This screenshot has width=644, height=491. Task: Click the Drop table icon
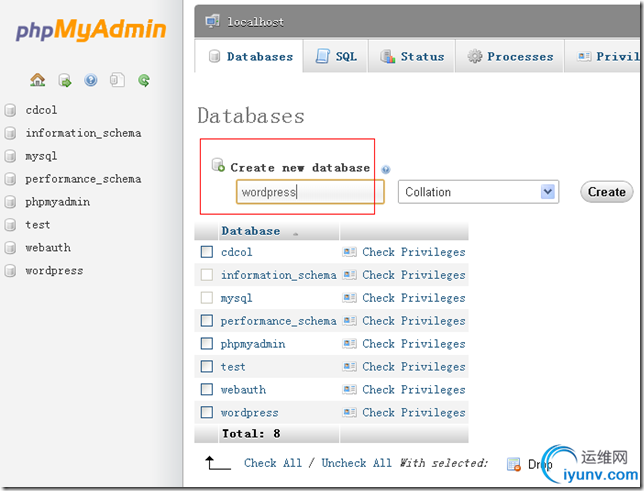[x=514, y=464]
